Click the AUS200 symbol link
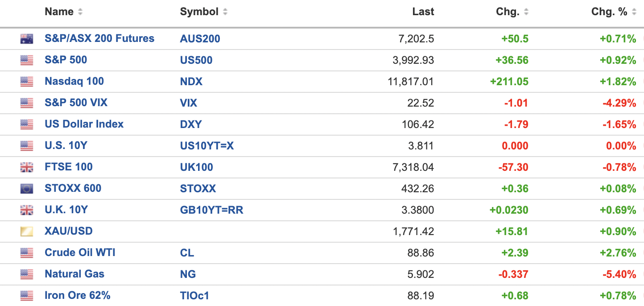This screenshot has width=644, height=306. [x=200, y=39]
